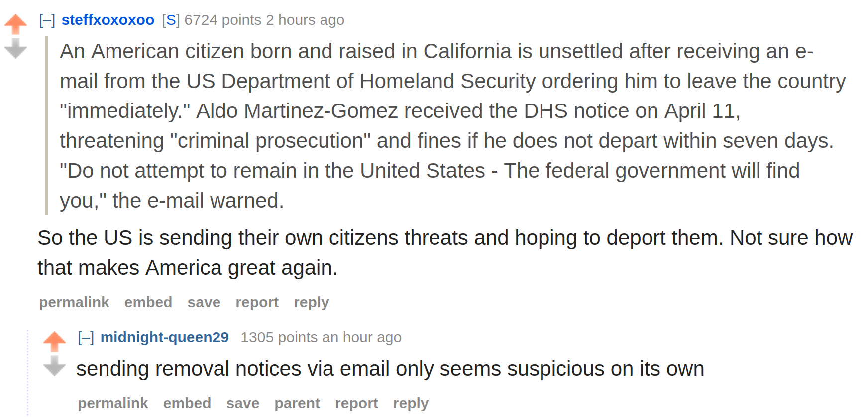868x417 pixels.
Task: Open permalink for midnight-queen29's comment
Action: (113, 403)
